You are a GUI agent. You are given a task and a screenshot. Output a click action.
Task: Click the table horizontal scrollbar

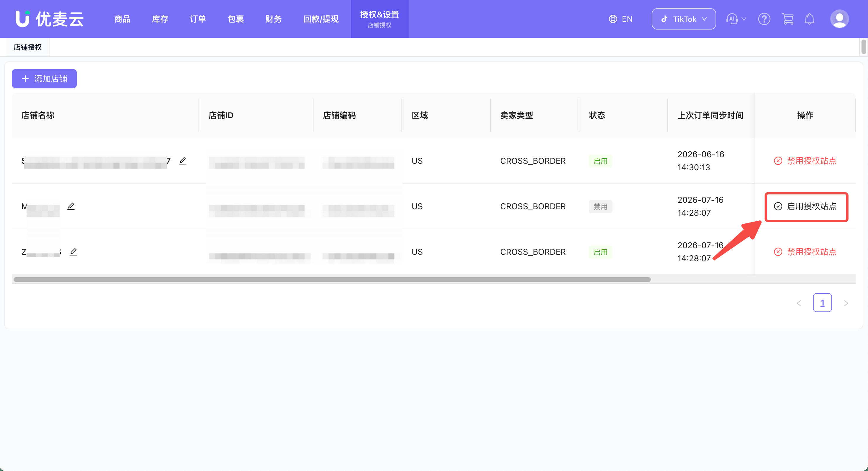332,279
